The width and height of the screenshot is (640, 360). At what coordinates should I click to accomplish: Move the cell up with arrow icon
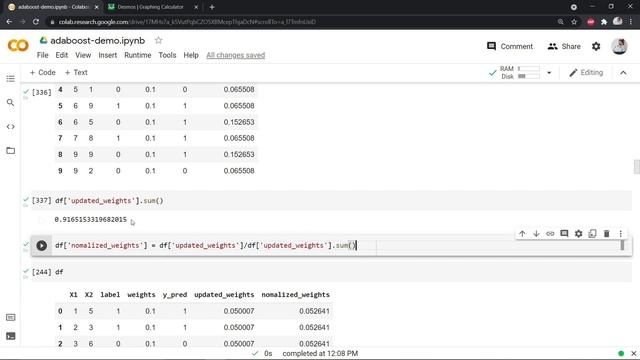522,233
